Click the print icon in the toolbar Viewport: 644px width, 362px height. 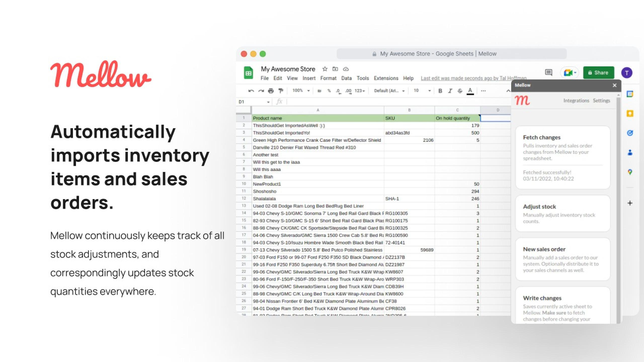click(271, 91)
